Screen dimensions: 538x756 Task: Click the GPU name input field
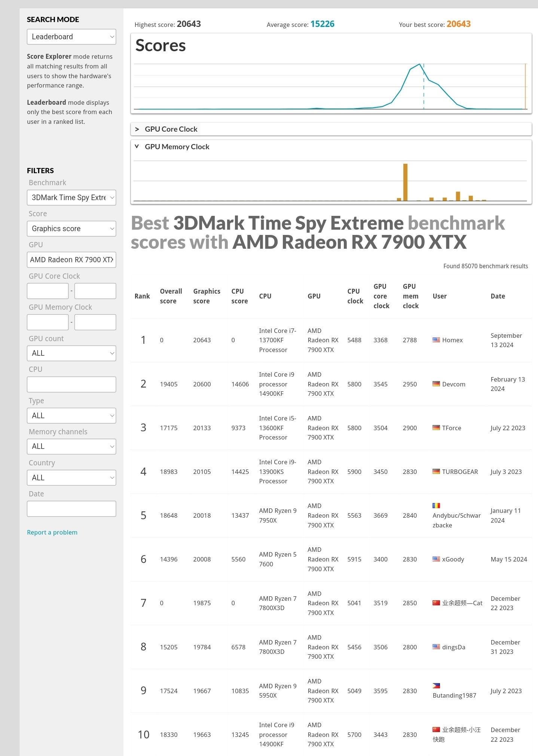[x=71, y=260]
